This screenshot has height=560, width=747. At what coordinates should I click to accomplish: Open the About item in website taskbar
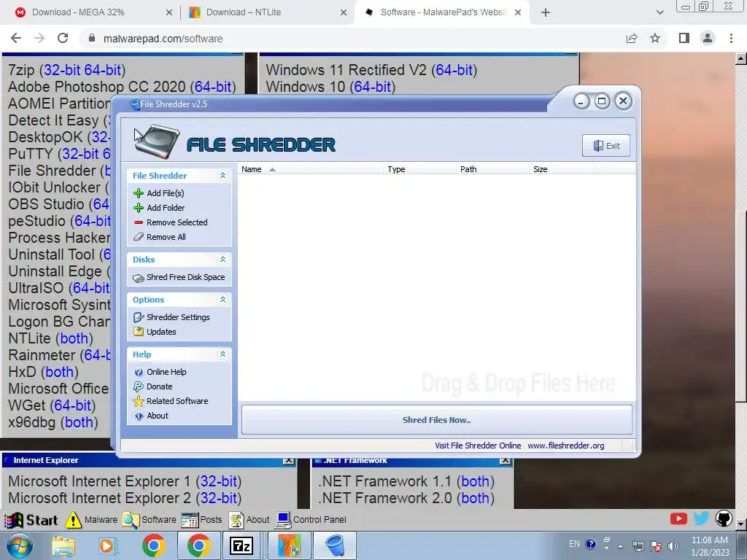249,520
